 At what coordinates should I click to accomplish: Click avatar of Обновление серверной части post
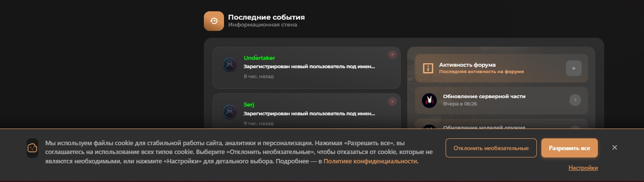coord(429,101)
